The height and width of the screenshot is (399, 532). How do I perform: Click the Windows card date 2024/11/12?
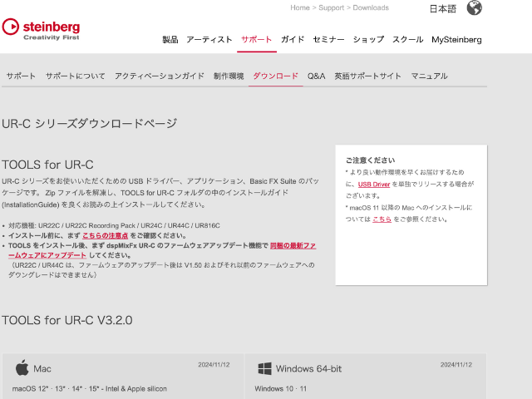[x=456, y=365]
